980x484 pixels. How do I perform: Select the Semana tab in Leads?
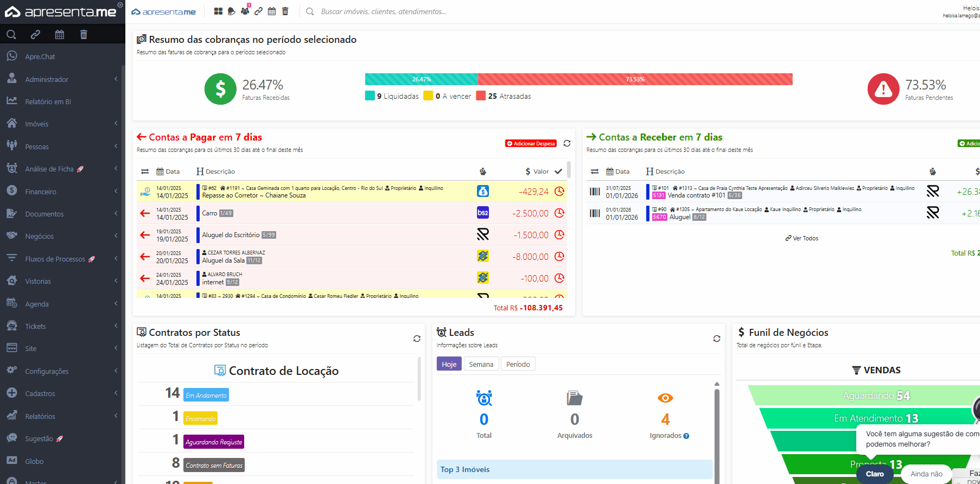pos(481,364)
